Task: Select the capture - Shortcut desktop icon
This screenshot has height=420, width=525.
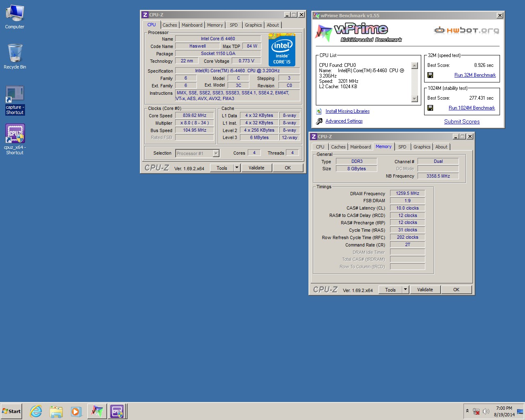Action: pyautogui.click(x=15, y=100)
